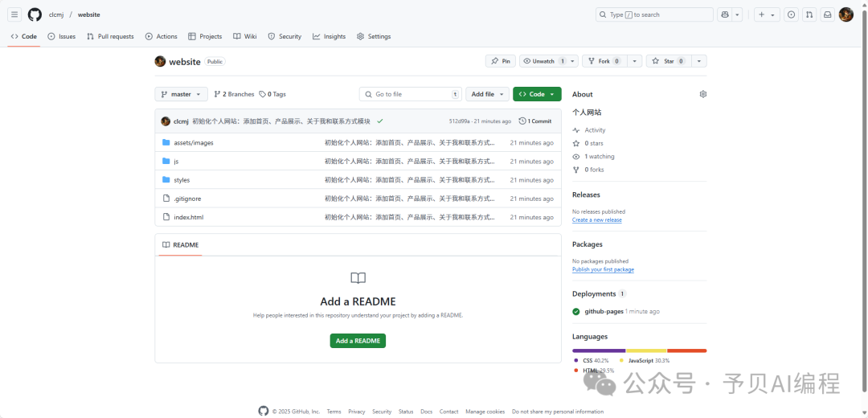Switch to the Insights tab
Screen dimensions: 868x418
click(329, 36)
